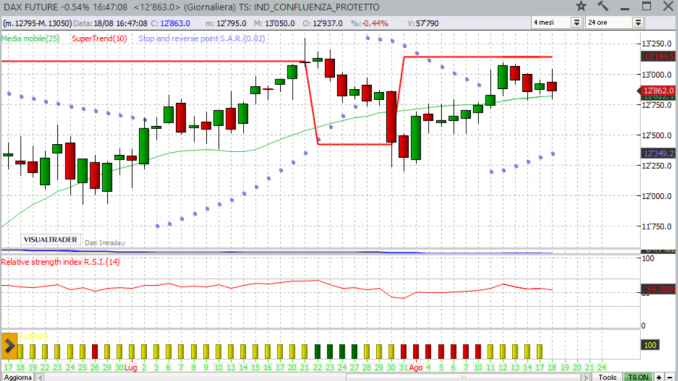The height and width of the screenshot is (381, 678).
Task: Click the minus zoom button at bottom right
Action: 669,377
